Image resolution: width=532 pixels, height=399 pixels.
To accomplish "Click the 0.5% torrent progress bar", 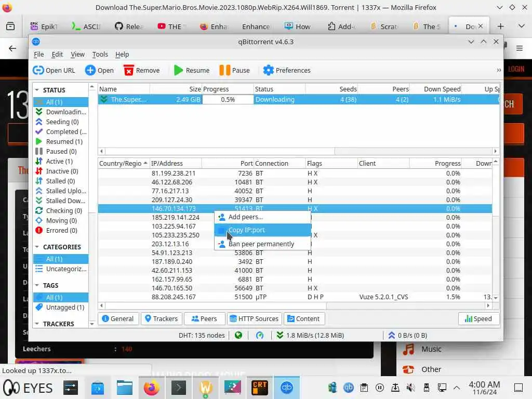I will [228, 99].
